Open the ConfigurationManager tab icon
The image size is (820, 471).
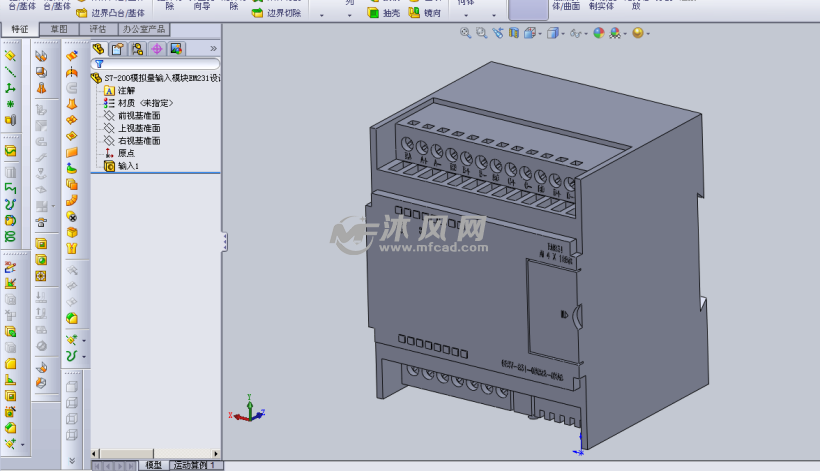137,48
